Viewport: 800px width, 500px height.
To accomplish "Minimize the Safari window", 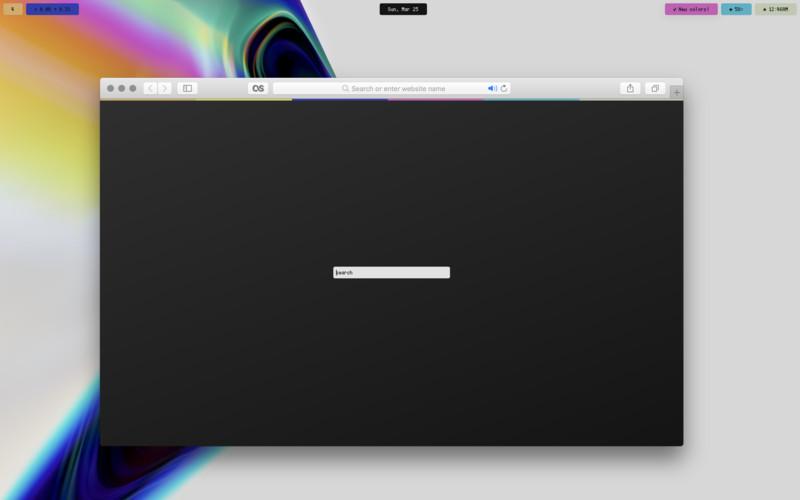I will (121, 88).
